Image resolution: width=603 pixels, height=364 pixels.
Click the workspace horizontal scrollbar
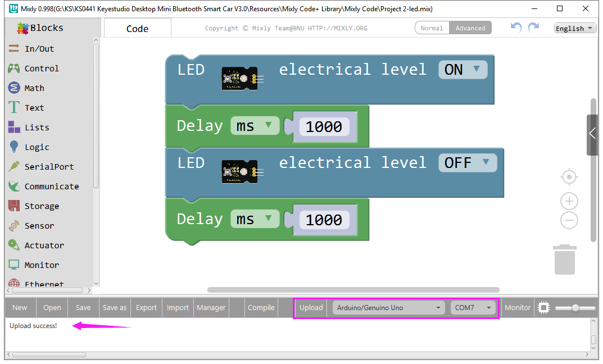point(353,290)
